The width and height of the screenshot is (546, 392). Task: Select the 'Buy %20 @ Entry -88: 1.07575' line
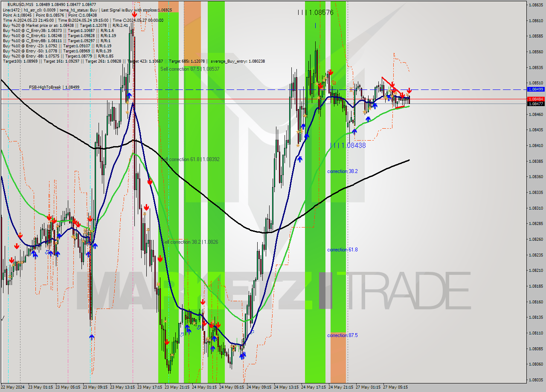(58, 56)
